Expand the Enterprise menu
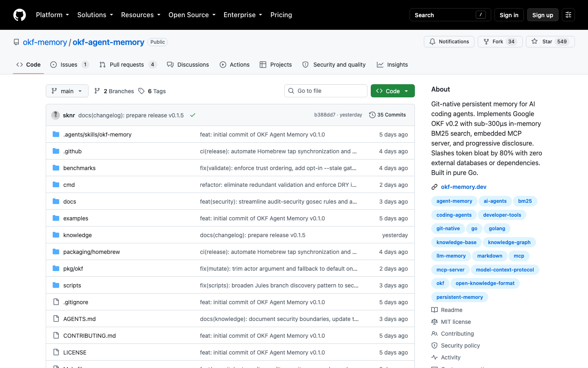 click(243, 15)
